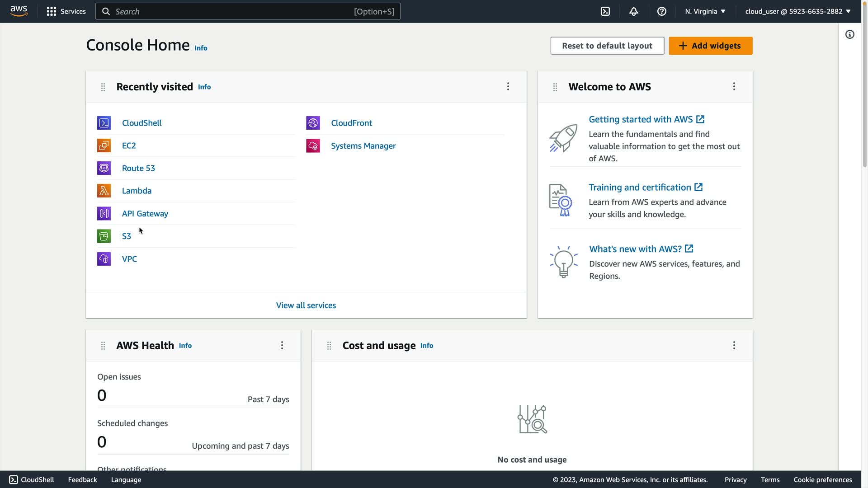Open the cloud_user account dropdown
868x488 pixels.
coord(797,11)
